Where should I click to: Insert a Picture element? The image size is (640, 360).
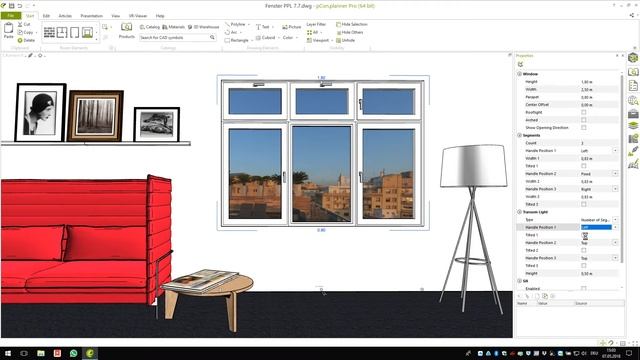(x=291, y=27)
